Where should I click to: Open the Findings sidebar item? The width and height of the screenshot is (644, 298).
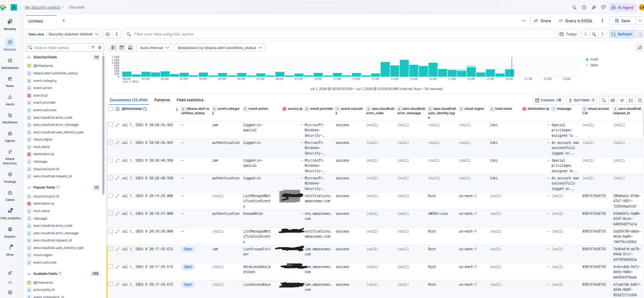click(x=10, y=178)
